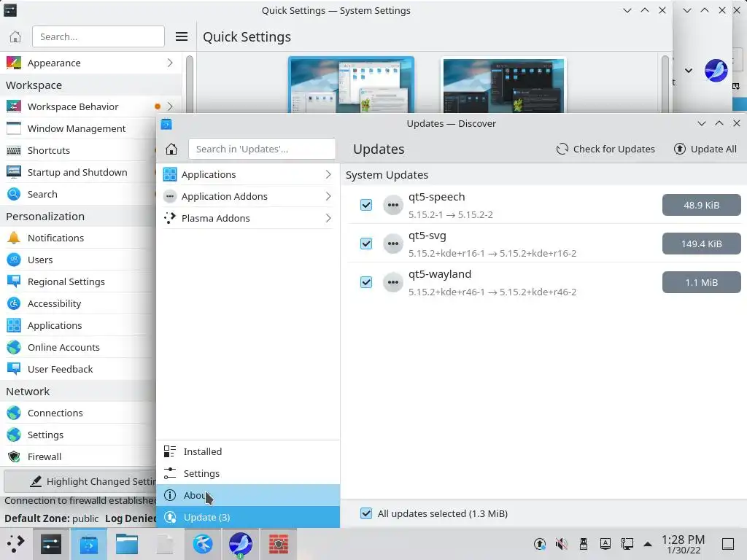
Task: Open qt5-wayland package details icon
Action: point(393,282)
